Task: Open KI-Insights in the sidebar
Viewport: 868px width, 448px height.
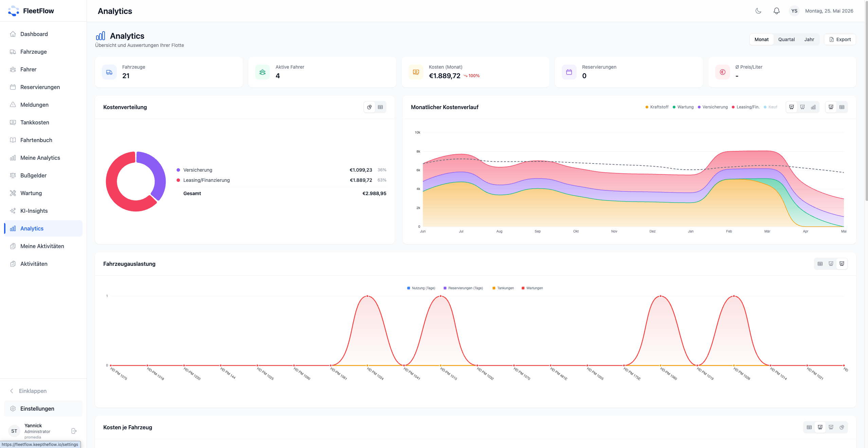Action: (43, 211)
